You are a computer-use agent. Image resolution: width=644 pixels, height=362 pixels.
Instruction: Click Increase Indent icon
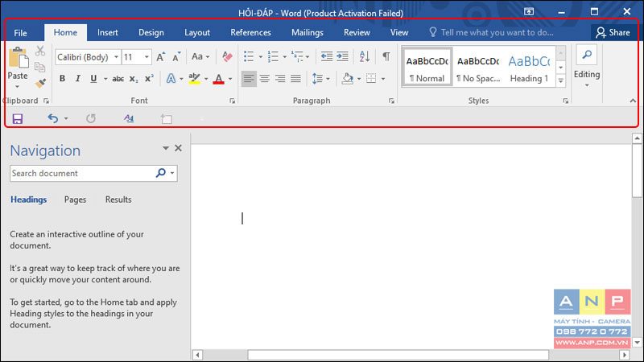tap(342, 56)
